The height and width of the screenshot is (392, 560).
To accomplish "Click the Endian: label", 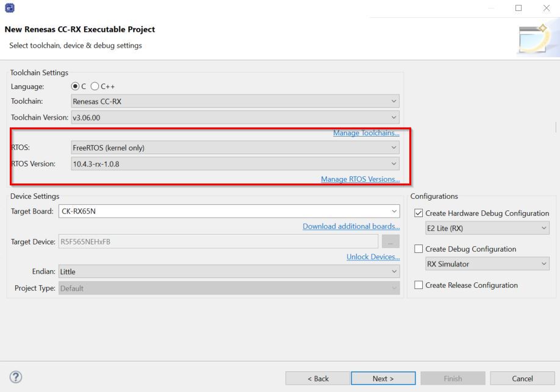I will coord(43,271).
